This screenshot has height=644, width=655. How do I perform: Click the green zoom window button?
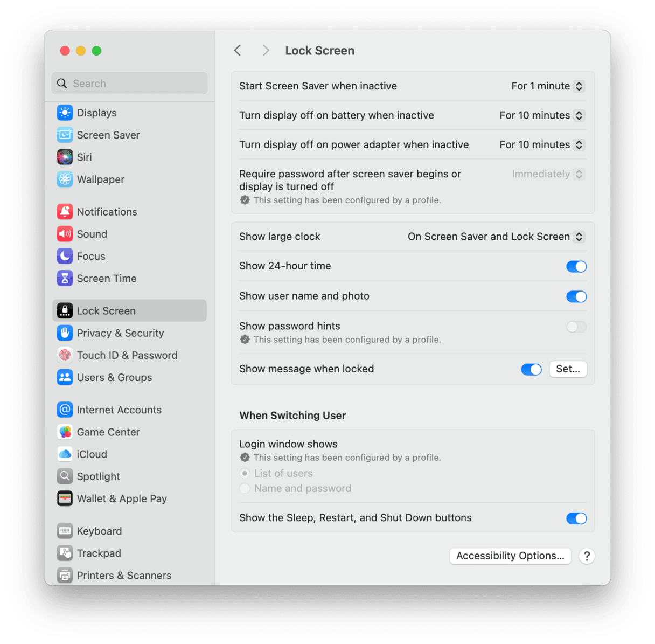96,51
